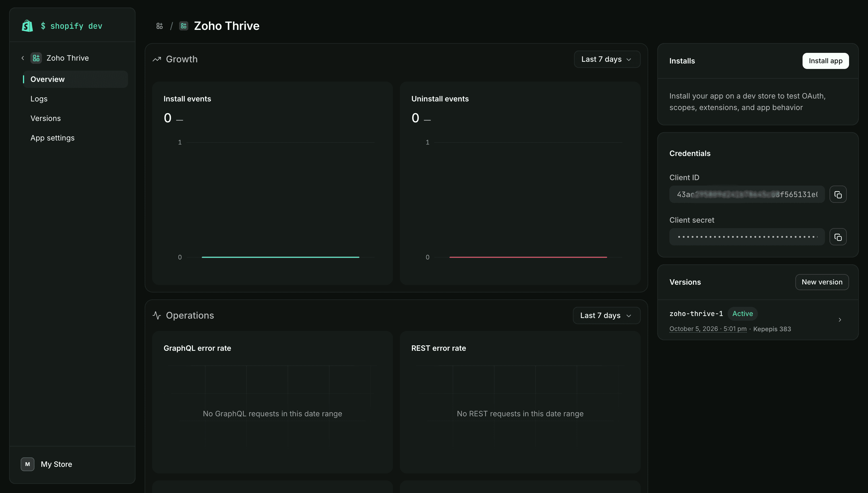
Task: Click the Installs heading
Action: pyautogui.click(x=682, y=61)
